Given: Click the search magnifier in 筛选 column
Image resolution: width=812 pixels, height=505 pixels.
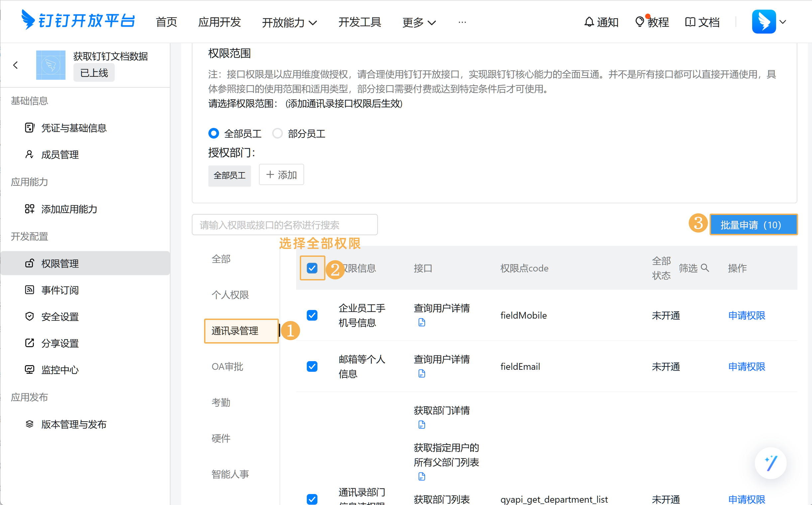Looking at the screenshot, I should click(705, 268).
